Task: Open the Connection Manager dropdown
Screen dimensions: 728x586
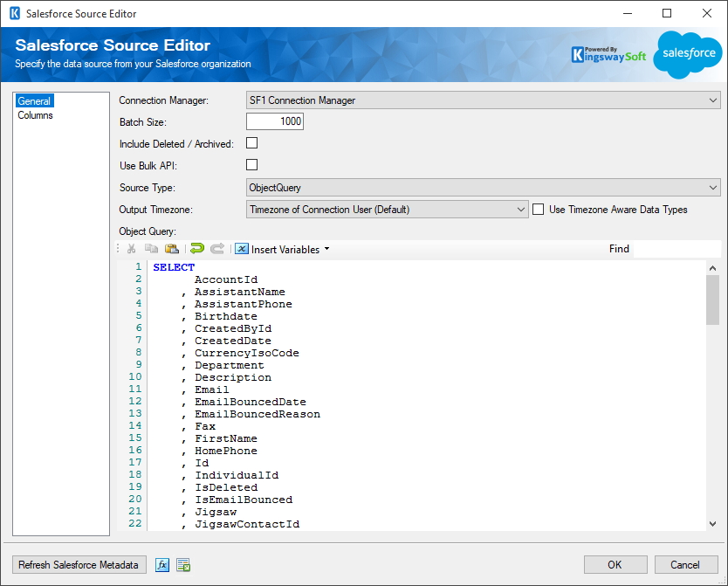Action: tap(483, 100)
